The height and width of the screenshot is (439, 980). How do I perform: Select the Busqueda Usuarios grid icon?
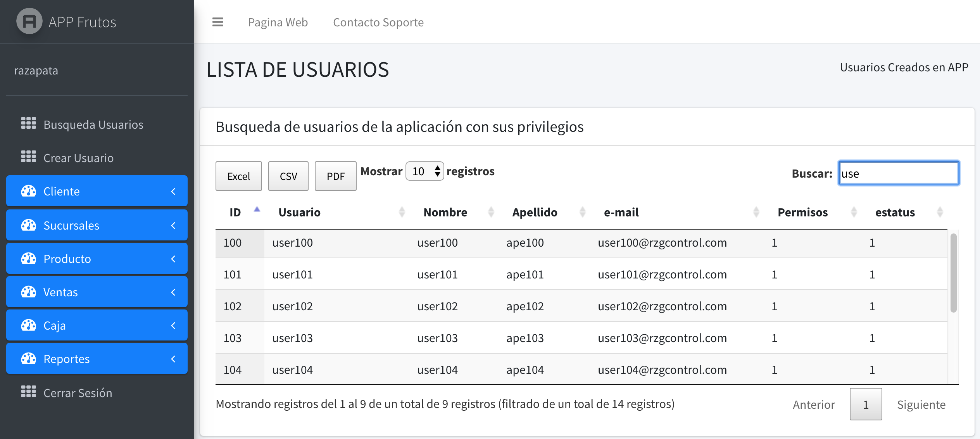[x=28, y=124]
